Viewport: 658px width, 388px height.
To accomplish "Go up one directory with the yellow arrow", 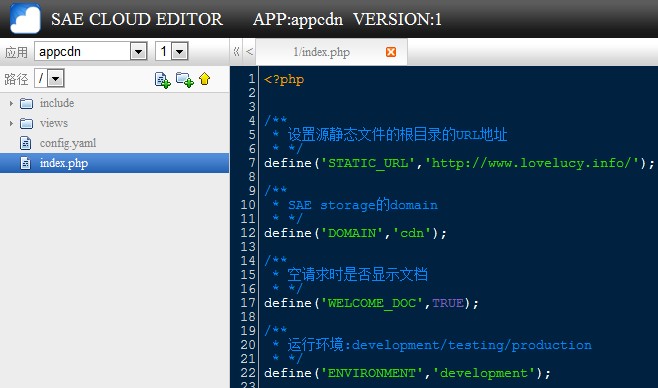I will pyautogui.click(x=205, y=78).
